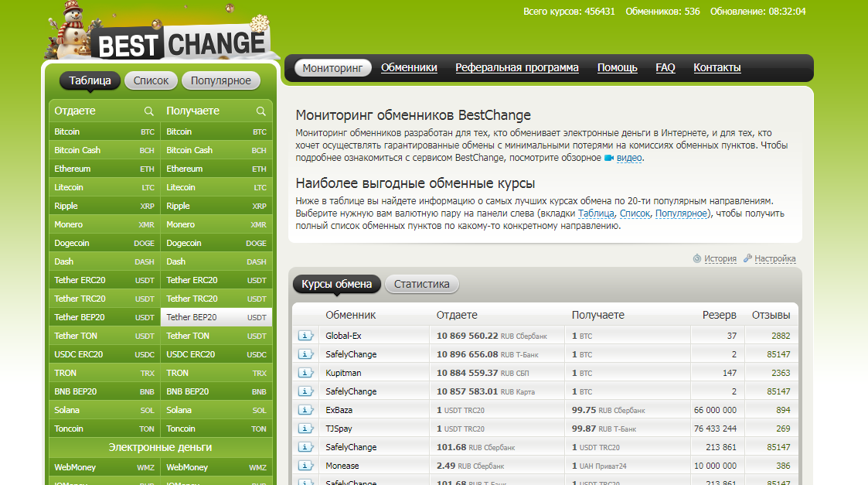This screenshot has height=485, width=868.
Task: Open info icon for SafelyChange T-Банк row
Action: coord(305,354)
